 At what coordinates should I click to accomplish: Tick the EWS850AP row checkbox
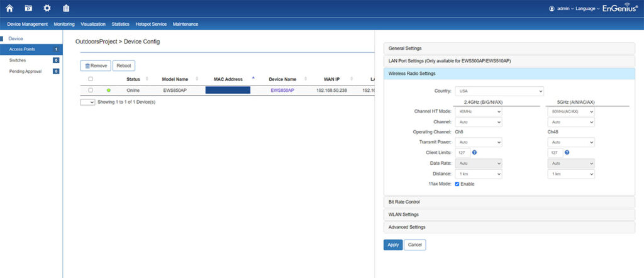[x=91, y=91]
